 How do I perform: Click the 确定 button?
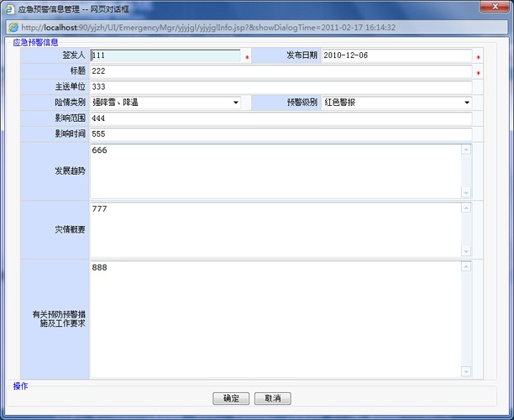coord(231,398)
